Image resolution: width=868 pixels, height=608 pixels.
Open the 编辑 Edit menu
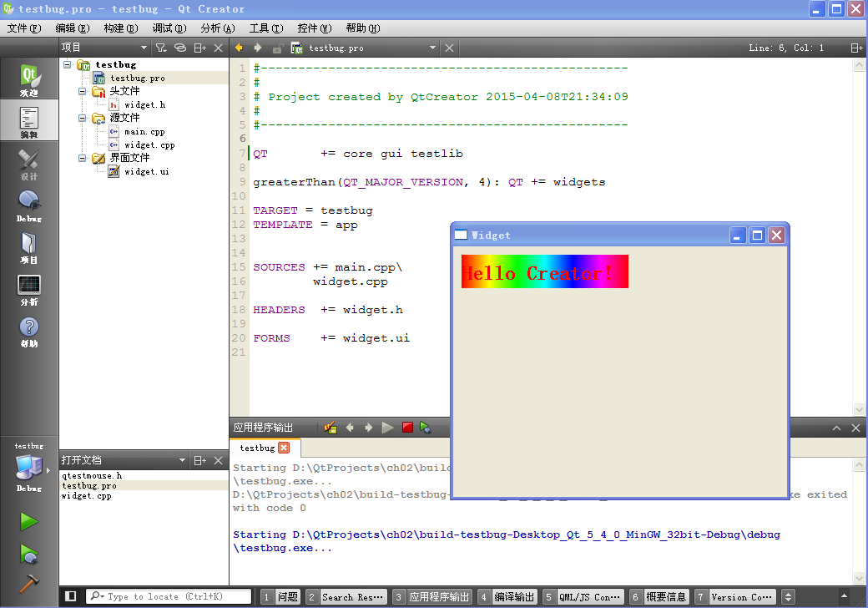coord(73,28)
